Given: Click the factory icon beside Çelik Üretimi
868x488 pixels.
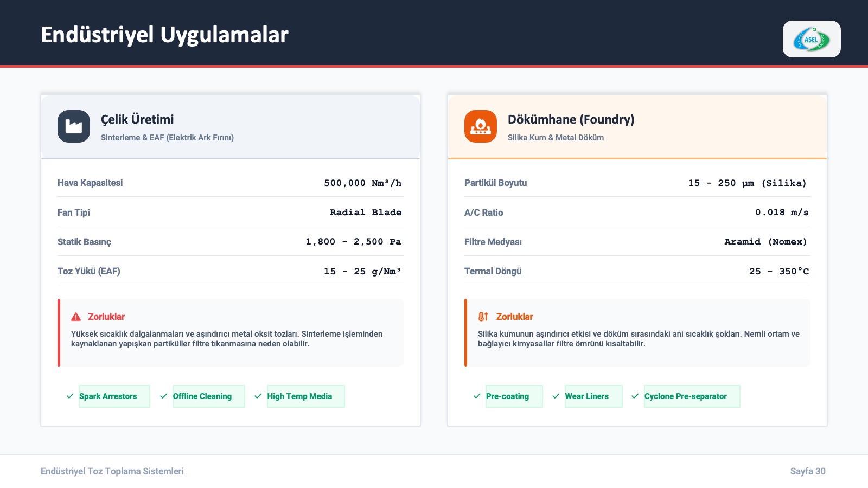Looking at the screenshot, I should [x=74, y=126].
